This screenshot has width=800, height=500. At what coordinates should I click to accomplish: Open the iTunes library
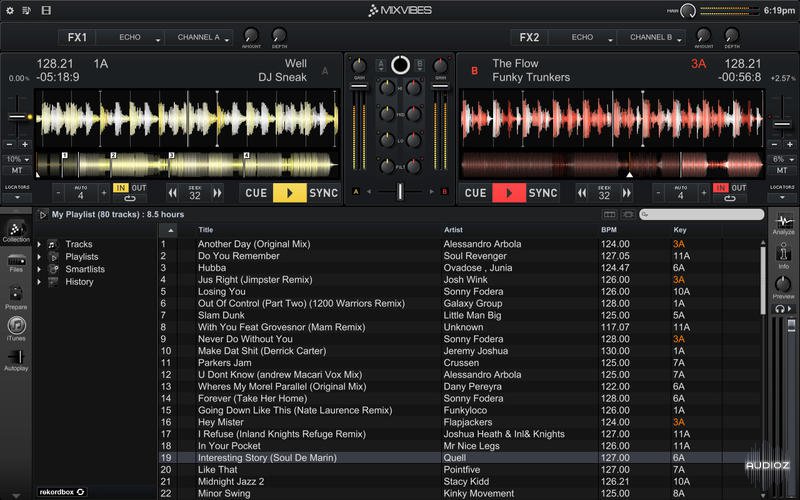click(16, 329)
